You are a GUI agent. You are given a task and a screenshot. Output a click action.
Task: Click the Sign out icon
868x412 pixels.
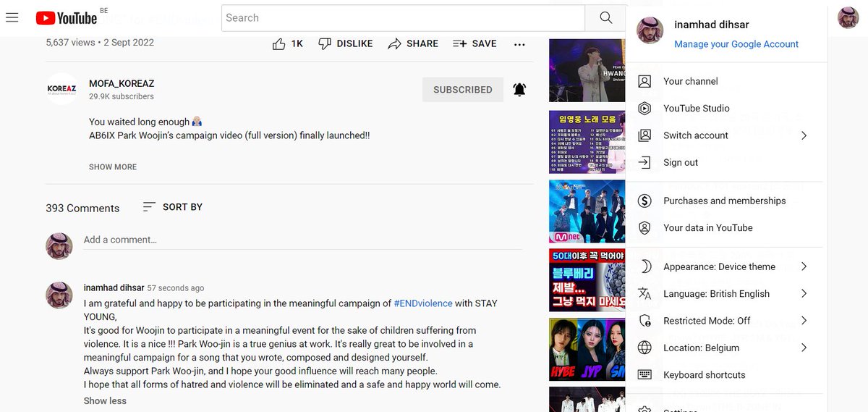click(x=644, y=163)
